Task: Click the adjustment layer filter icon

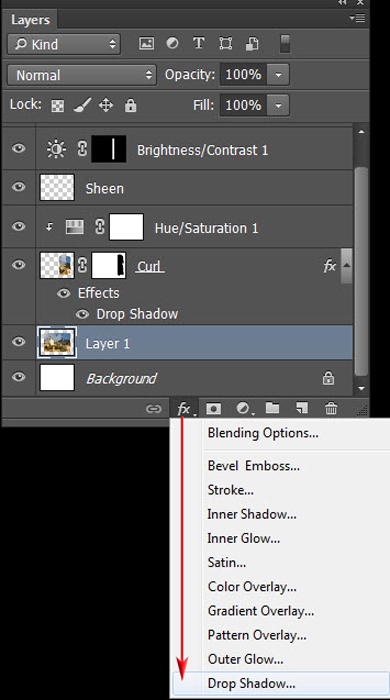Action: pos(172,43)
